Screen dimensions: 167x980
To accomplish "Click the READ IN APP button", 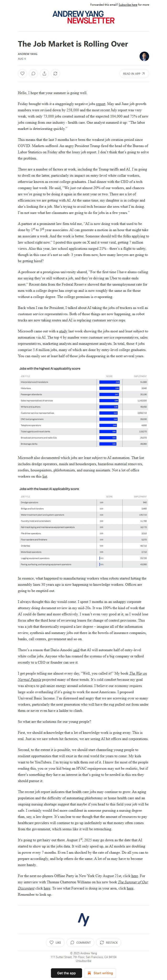I will (134, 73).
